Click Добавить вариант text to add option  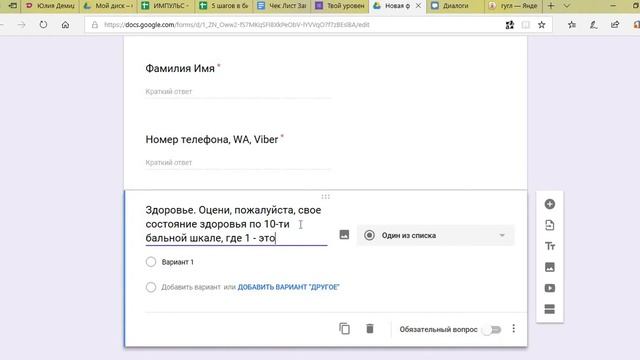click(x=191, y=287)
